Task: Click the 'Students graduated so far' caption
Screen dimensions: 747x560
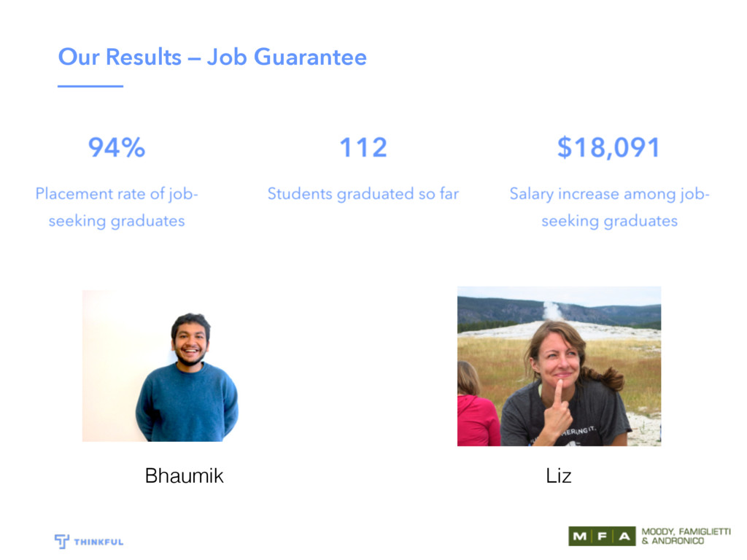Action: (x=363, y=194)
